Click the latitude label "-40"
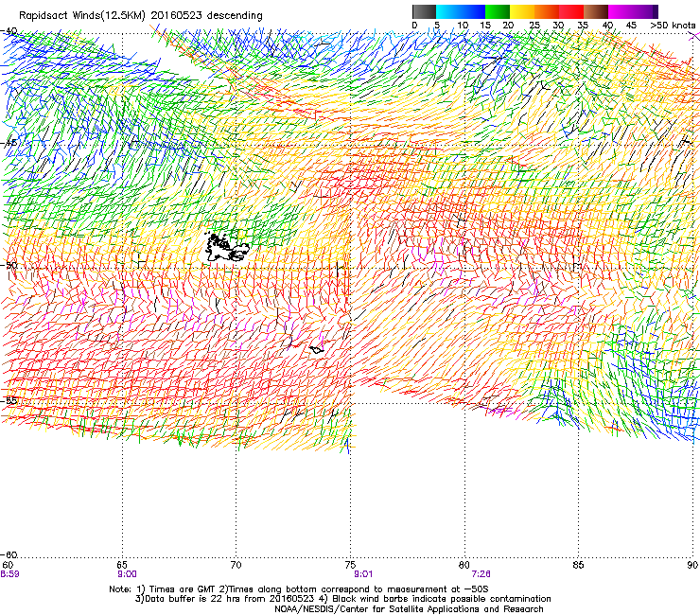 coord(9,31)
